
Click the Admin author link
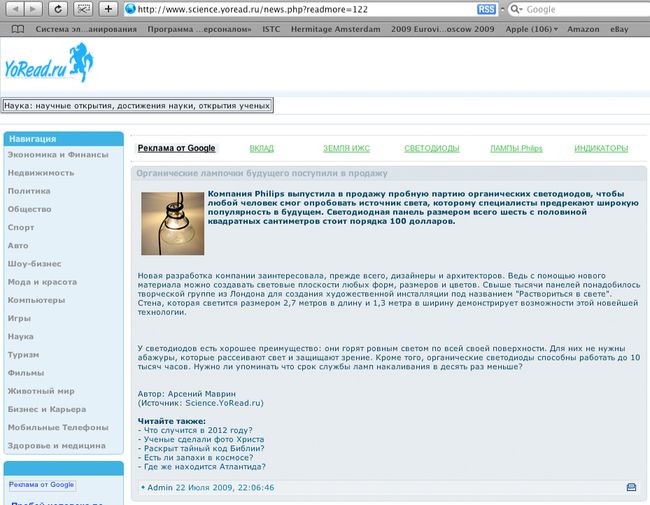[x=160, y=488]
